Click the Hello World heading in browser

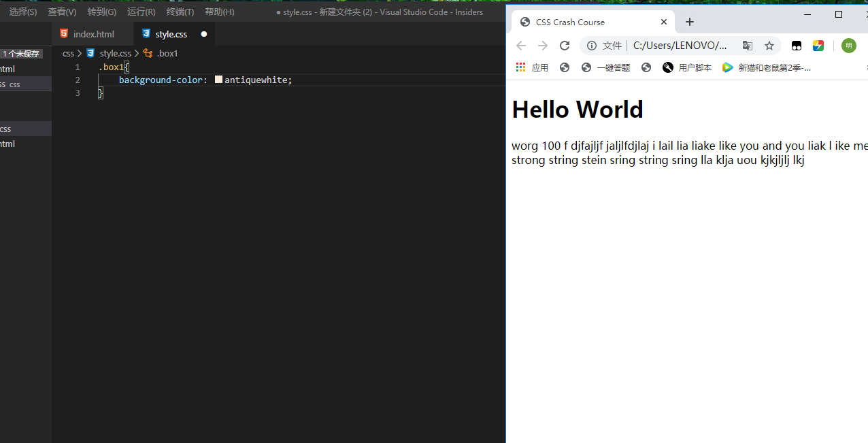(x=578, y=110)
